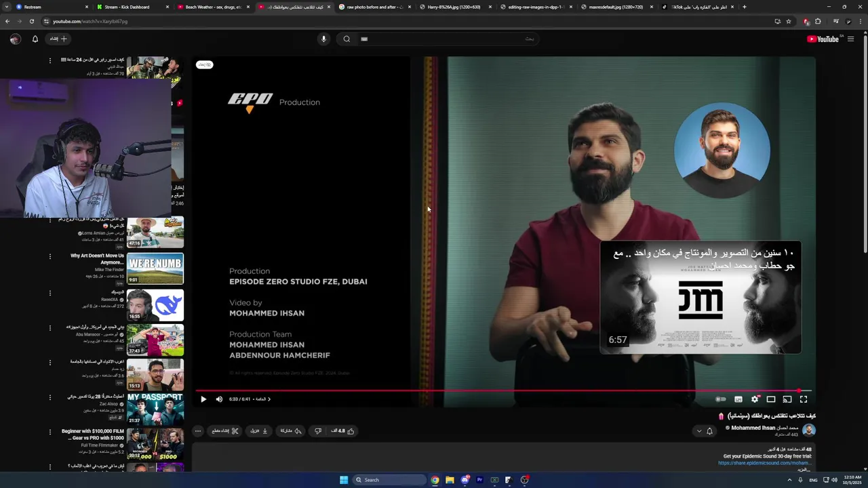
Task: Open the Epidemic Sound share link
Action: tap(764, 463)
